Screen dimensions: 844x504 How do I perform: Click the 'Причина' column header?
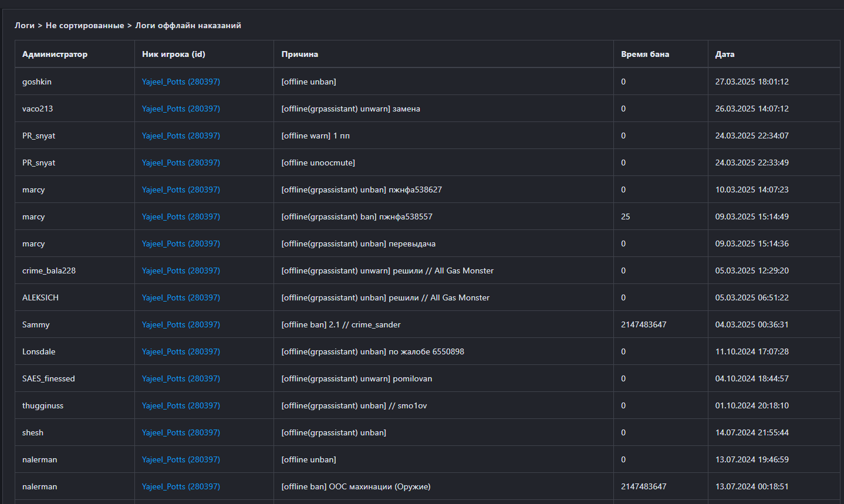(299, 54)
